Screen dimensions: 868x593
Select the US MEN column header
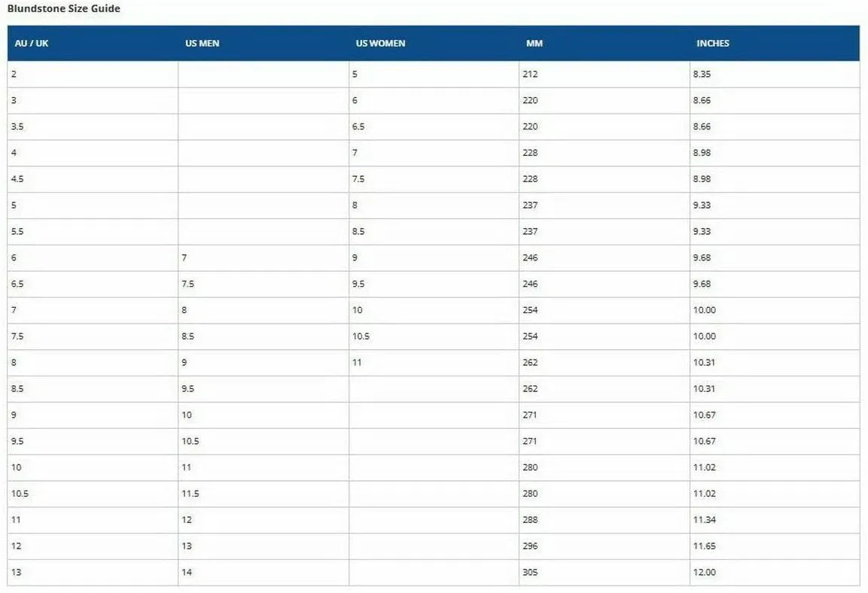[202, 43]
